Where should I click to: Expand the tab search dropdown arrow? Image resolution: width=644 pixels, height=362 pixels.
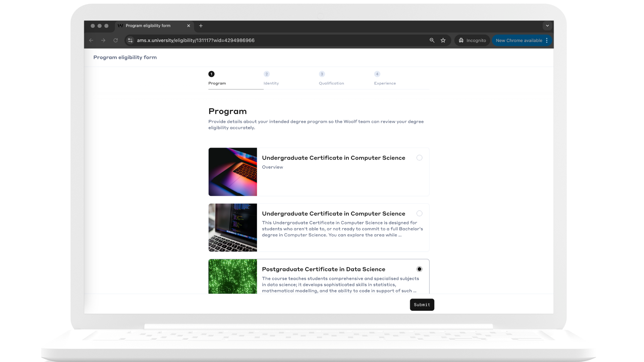tap(547, 26)
